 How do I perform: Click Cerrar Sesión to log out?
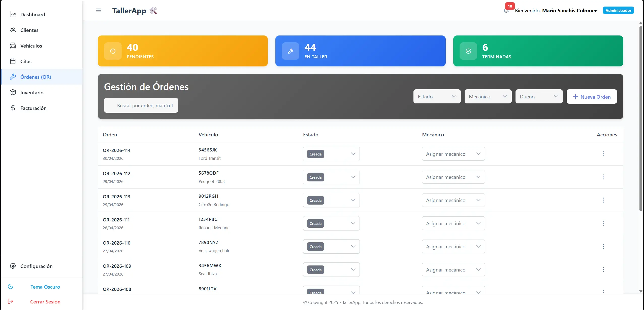click(42, 301)
